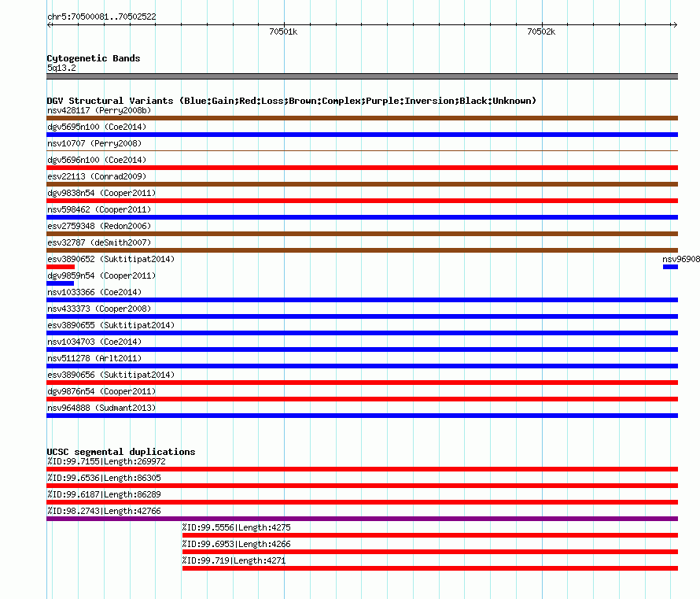Image resolution: width=700 pixels, height=599 pixels.
Task: Select nsv428117 (Perry2008b) label
Action: pyautogui.click(x=99, y=110)
